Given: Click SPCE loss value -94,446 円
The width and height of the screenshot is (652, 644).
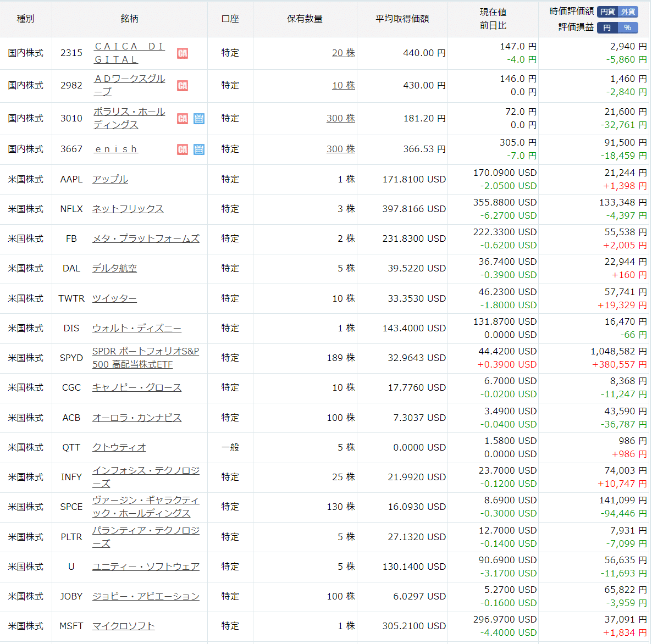Looking at the screenshot, I should coord(624,513).
